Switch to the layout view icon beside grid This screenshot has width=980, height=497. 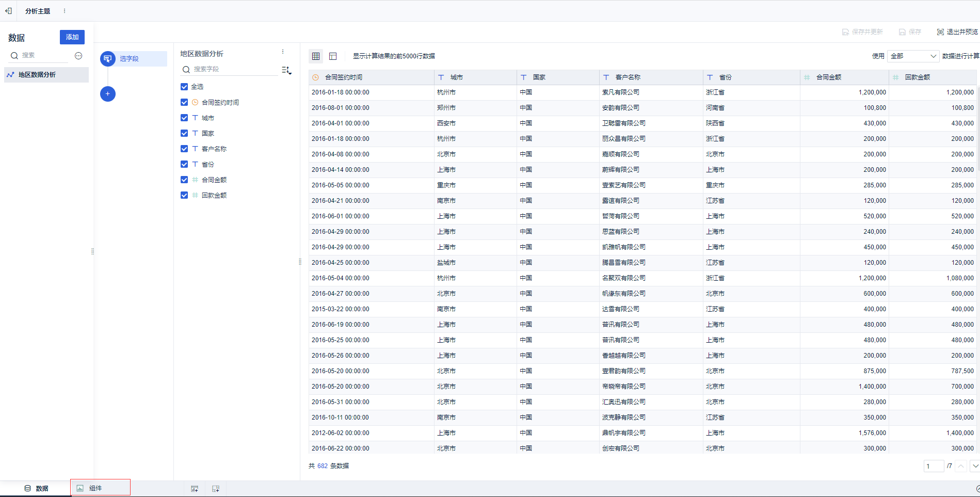(x=333, y=56)
